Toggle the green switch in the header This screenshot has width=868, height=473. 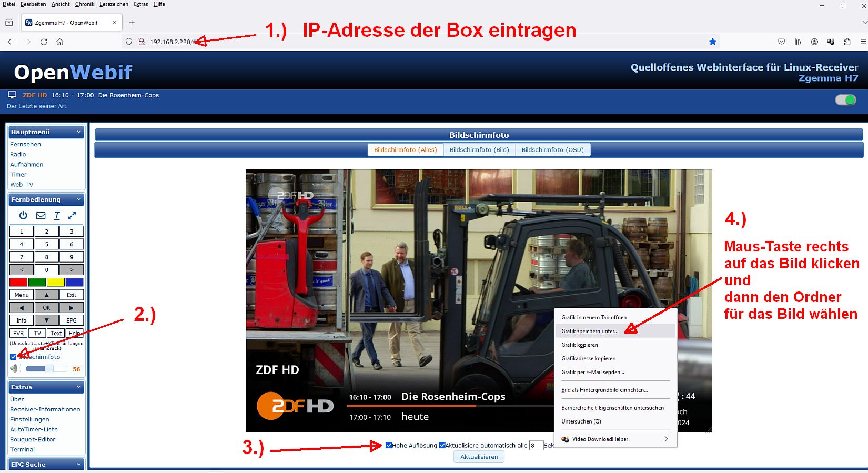click(845, 100)
